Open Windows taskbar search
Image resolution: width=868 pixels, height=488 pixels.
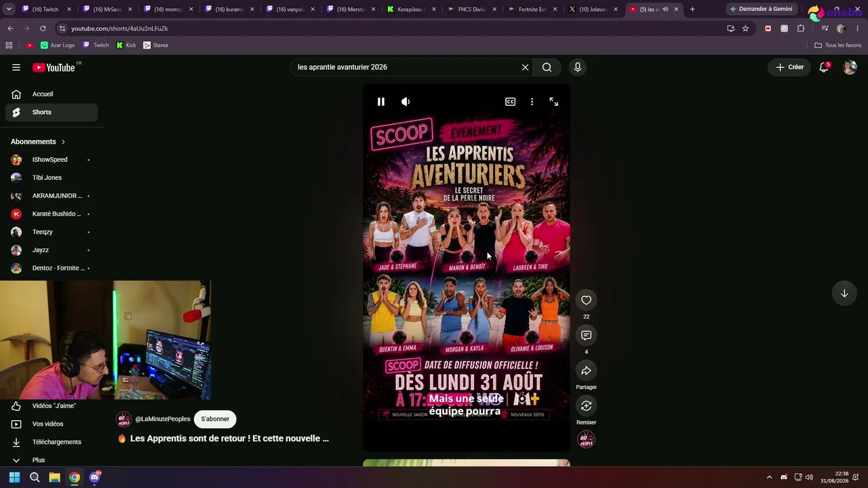pos(35,477)
